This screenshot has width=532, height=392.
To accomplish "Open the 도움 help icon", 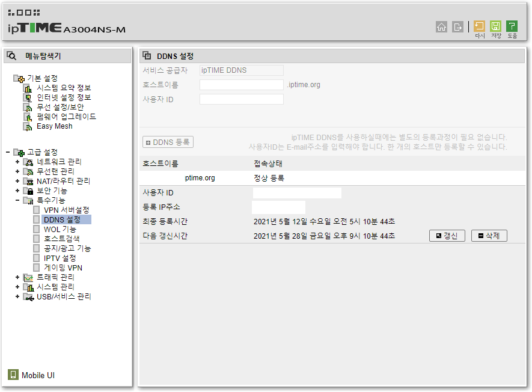I will [x=512, y=26].
